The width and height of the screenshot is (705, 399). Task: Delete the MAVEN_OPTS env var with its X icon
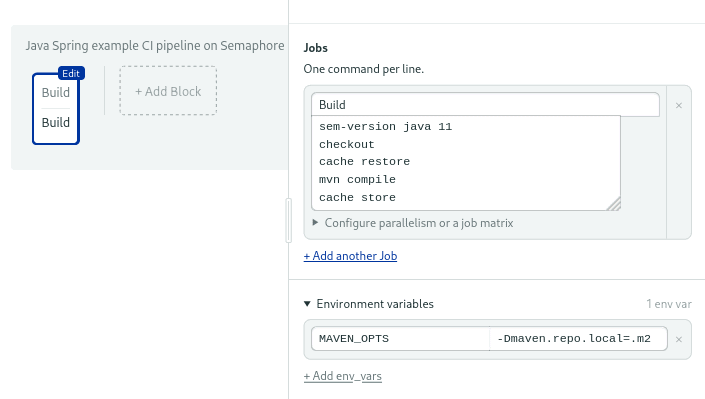pyautogui.click(x=679, y=340)
